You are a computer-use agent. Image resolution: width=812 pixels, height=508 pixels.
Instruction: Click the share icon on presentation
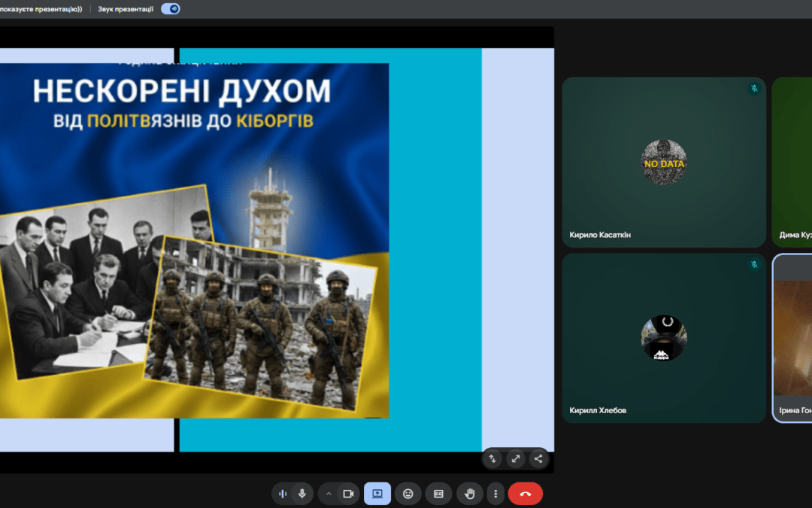(x=538, y=459)
